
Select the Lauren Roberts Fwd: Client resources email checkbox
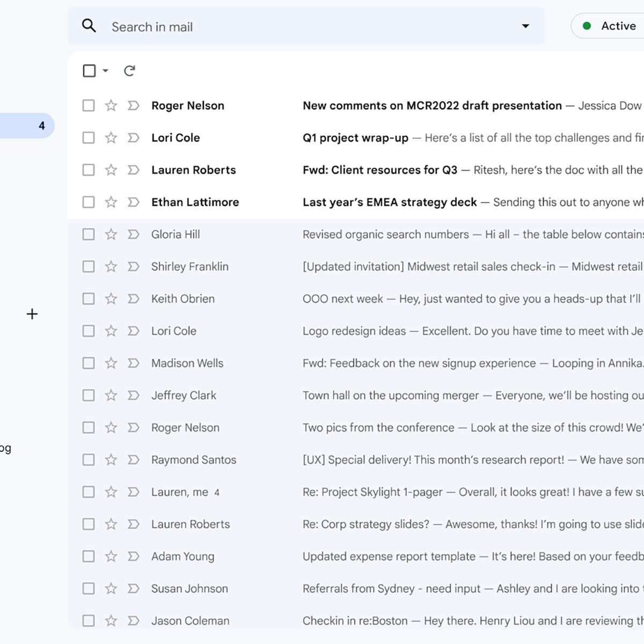click(89, 170)
